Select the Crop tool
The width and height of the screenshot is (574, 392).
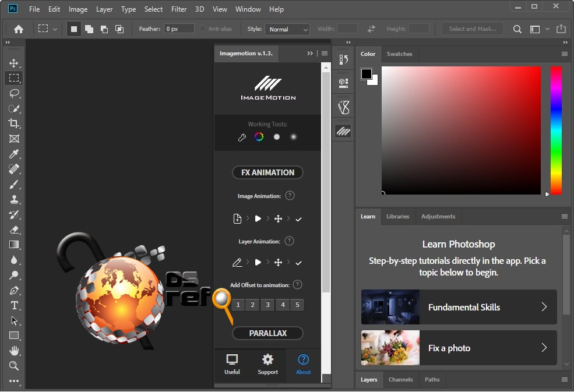click(14, 123)
